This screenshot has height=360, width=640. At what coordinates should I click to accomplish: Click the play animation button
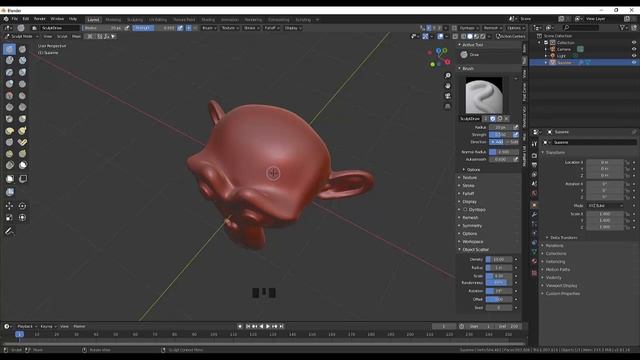268,326
